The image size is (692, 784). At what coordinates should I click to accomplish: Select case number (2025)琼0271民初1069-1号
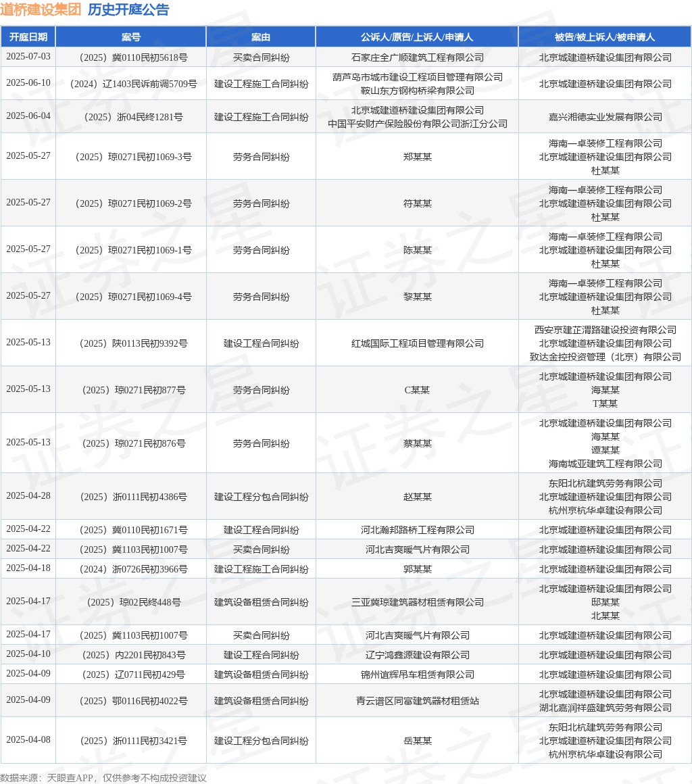click(x=131, y=250)
